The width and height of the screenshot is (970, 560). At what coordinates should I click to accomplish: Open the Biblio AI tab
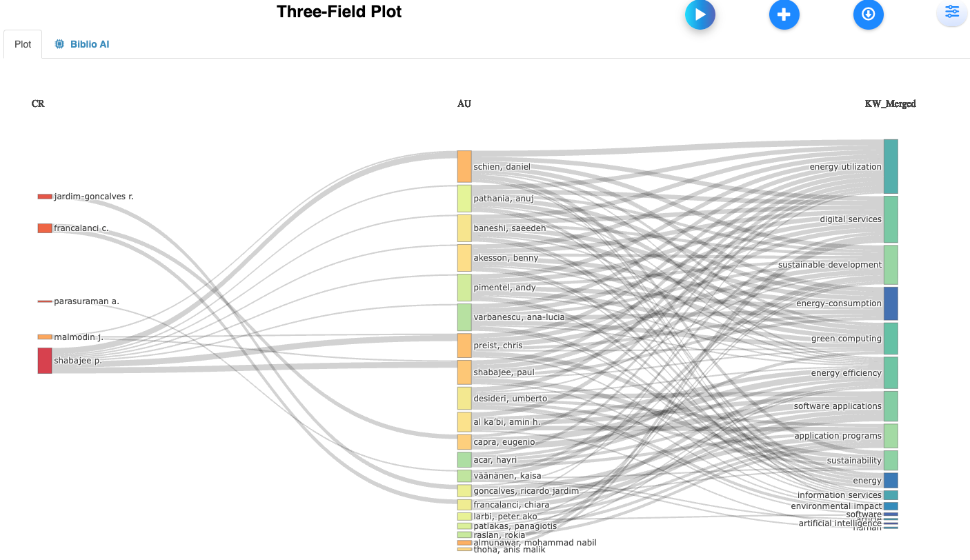click(89, 44)
